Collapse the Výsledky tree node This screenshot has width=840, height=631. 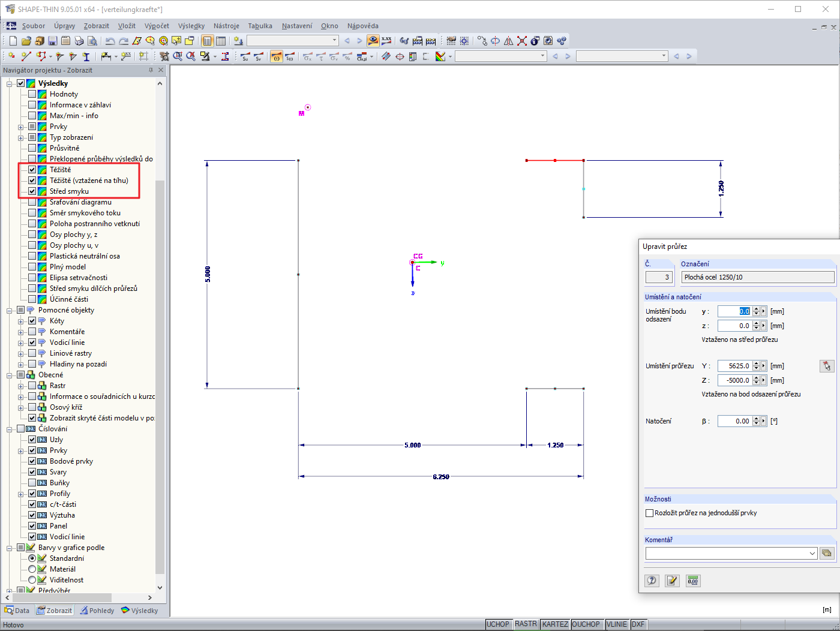[10, 83]
